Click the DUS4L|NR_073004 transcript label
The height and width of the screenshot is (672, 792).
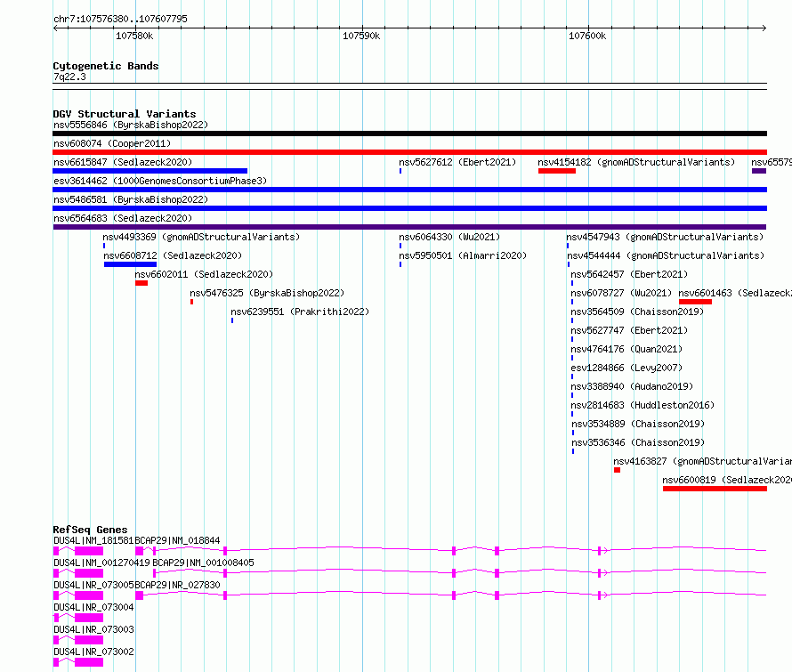tap(93, 607)
